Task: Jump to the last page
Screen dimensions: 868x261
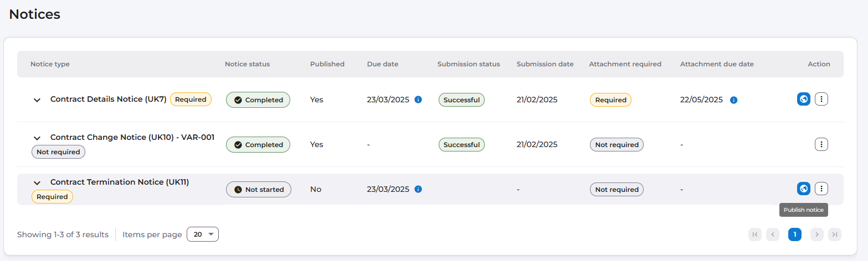Action: pyautogui.click(x=835, y=234)
